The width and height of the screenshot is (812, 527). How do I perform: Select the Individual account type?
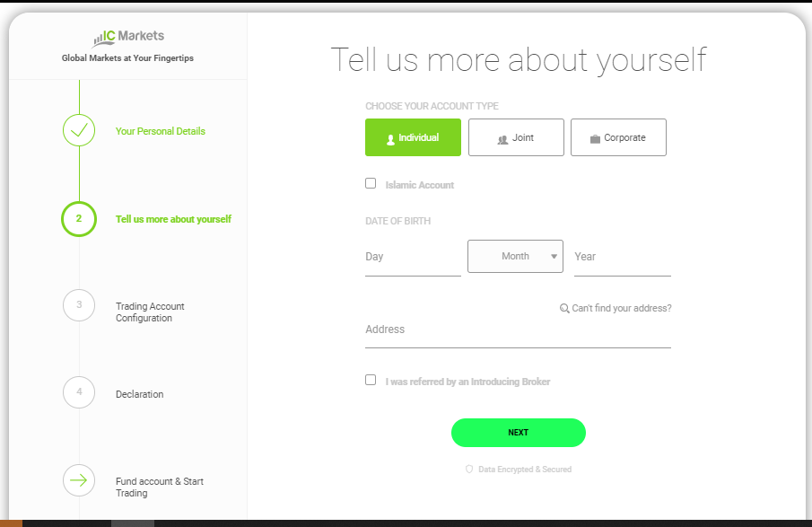[413, 137]
